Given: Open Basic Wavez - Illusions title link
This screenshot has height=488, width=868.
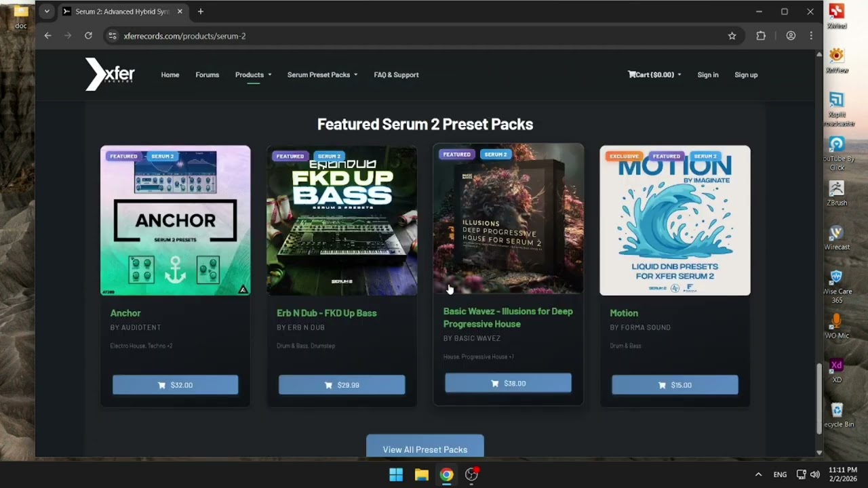Looking at the screenshot, I should [508, 317].
